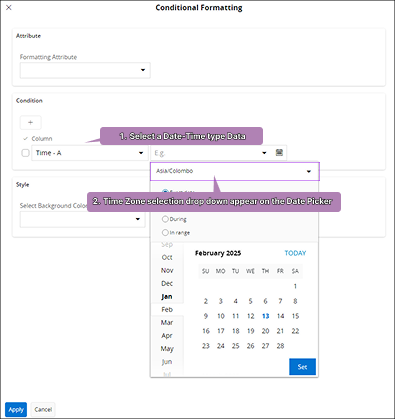395x419 pixels.
Task: Expand the E.g. value dropdown arrow
Action: [x=264, y=153]
